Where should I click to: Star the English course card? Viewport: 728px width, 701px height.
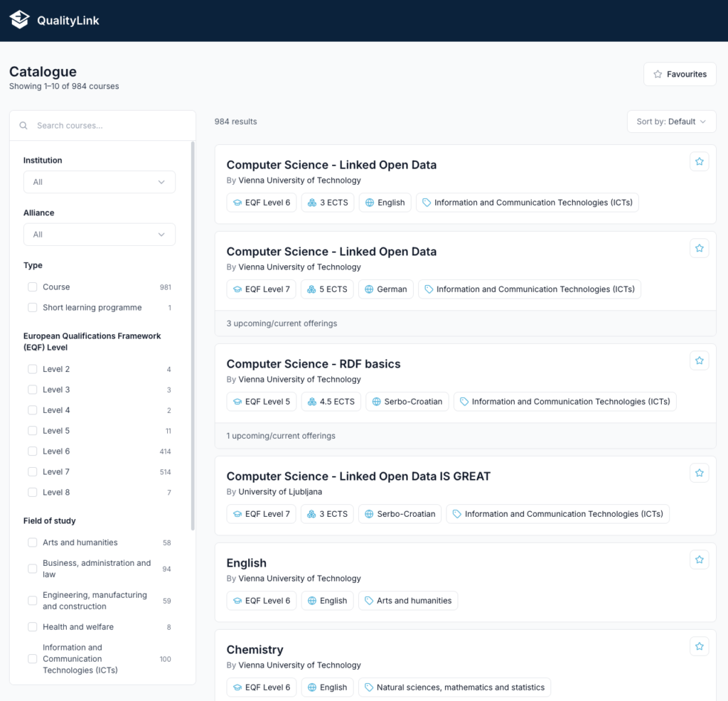coord(700,560)
